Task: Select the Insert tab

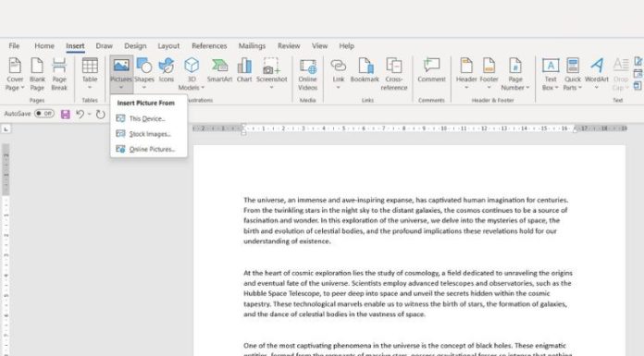Action: pos(75,46)
